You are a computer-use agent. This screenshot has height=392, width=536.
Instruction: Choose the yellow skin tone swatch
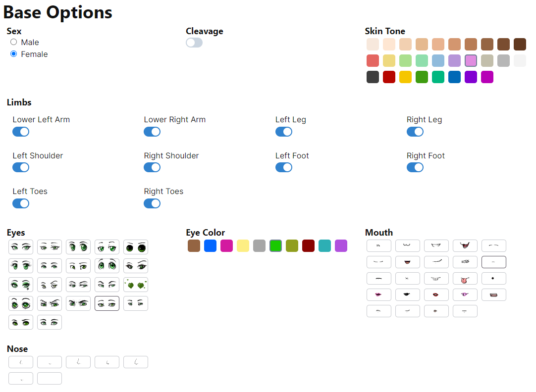click(x=406, y=77)
